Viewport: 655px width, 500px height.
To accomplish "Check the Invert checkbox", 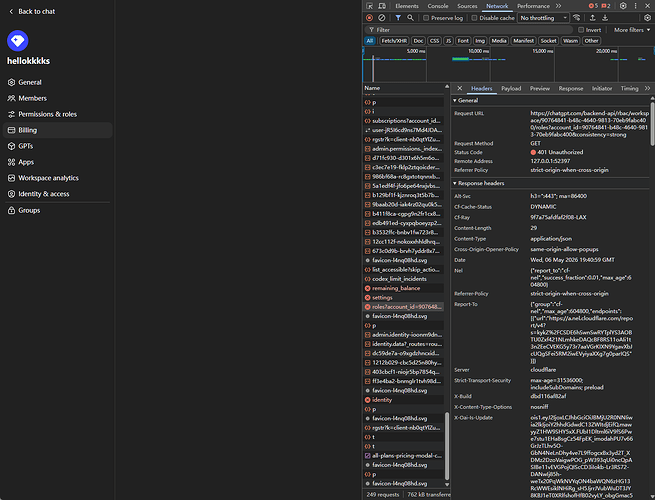I will (x=581, y=30).
